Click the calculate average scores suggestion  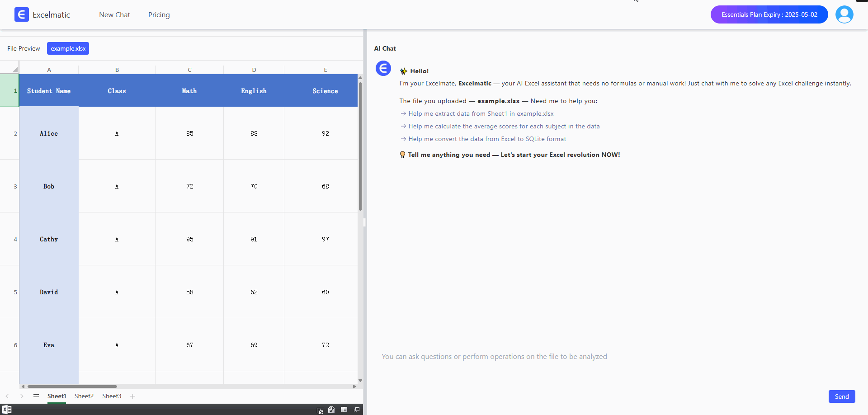point(504,127)
